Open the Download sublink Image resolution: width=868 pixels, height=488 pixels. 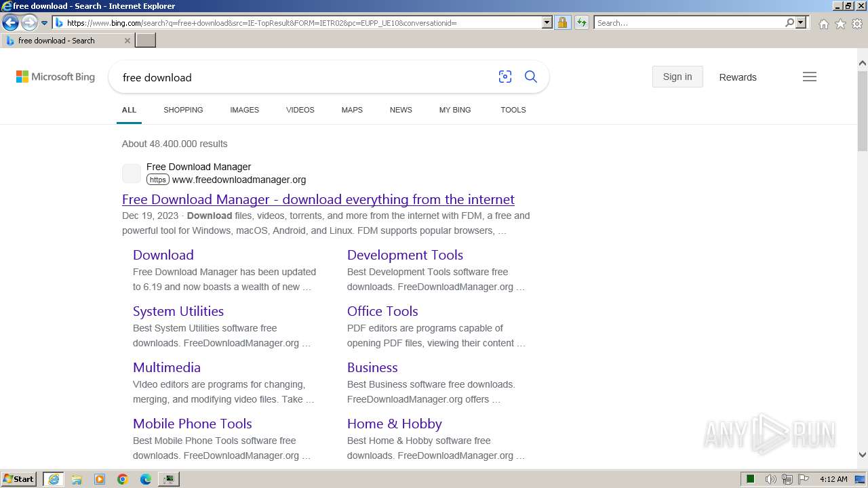point(163,255)
